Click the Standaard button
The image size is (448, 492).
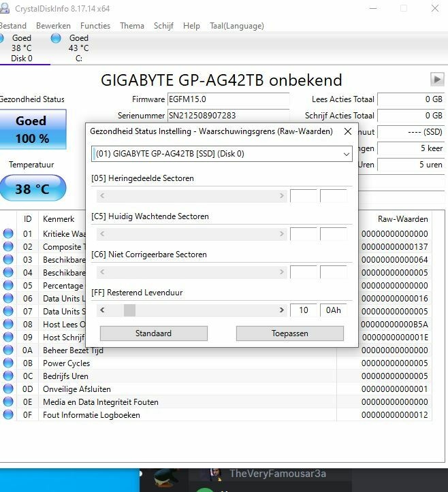(153, 333)
